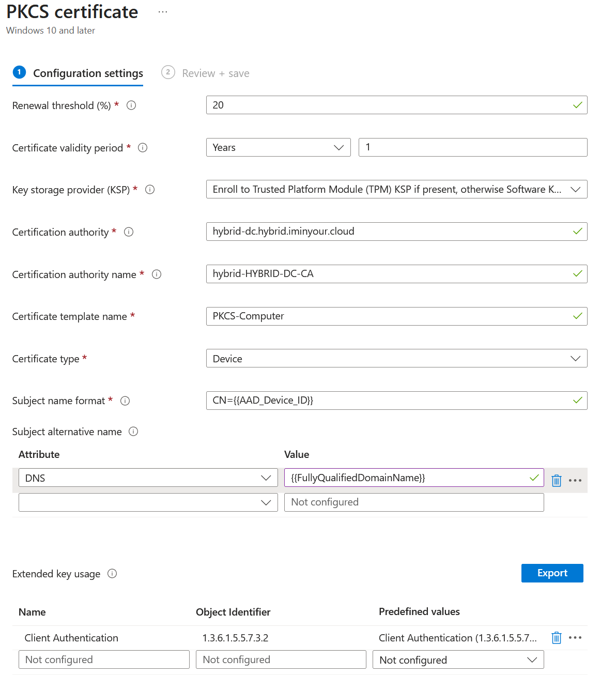
Task: Click the Certification authority name info icon
Action: coord(156,274)
